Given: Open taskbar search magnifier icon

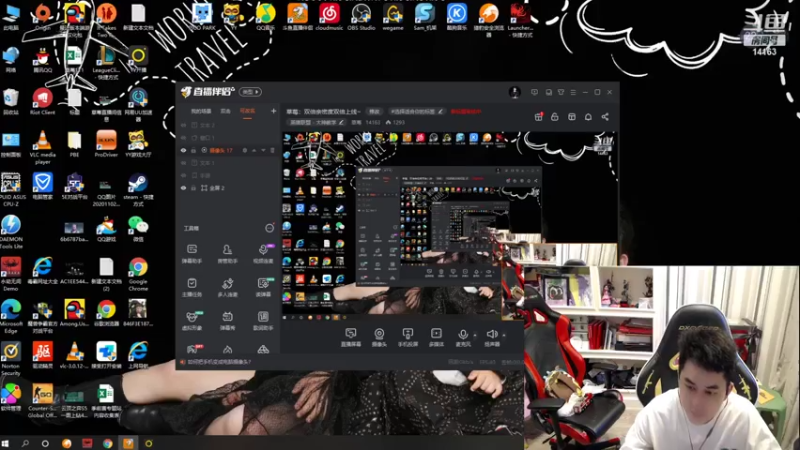Looking at the screenshot, I should pyautogui.click(x=25, y=443).
